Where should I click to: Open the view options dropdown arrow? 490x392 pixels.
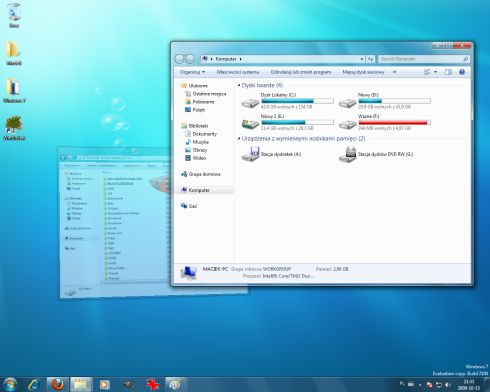(x=435, y=72)
